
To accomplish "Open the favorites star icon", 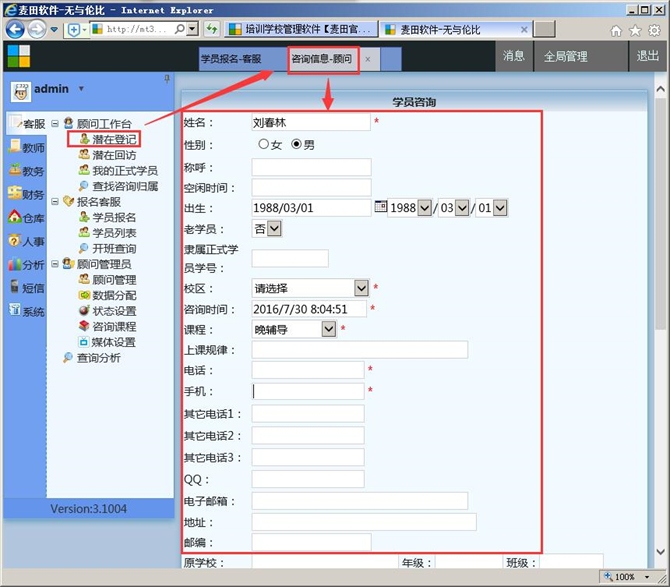I will (635, 30).
